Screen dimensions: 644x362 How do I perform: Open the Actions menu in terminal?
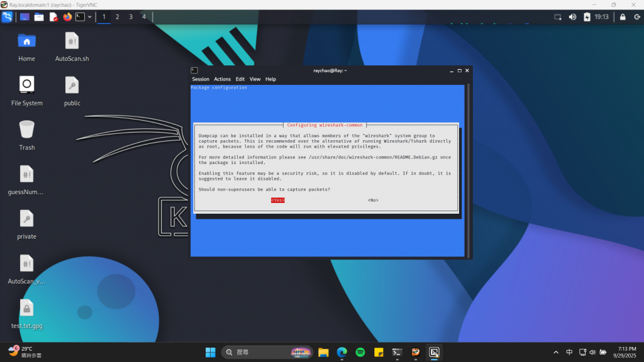[x=222, y=79]
